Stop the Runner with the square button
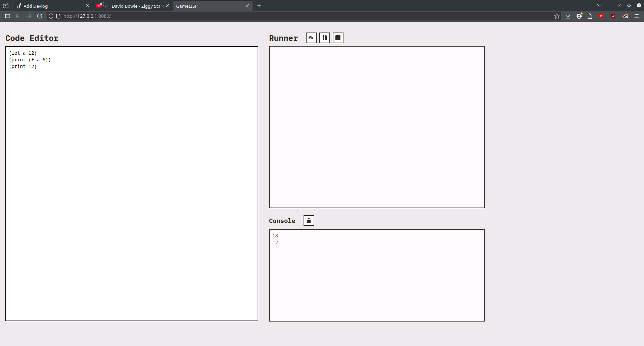 point(338,38)
